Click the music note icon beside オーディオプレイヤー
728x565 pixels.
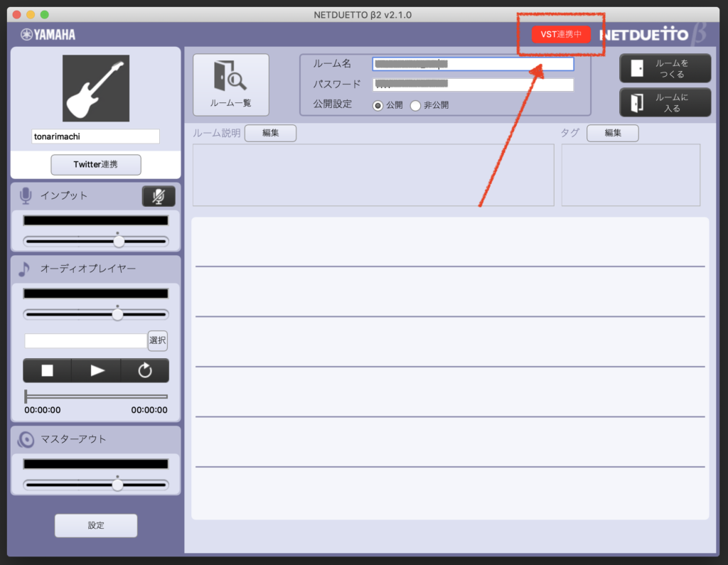(x=24, y=269)
